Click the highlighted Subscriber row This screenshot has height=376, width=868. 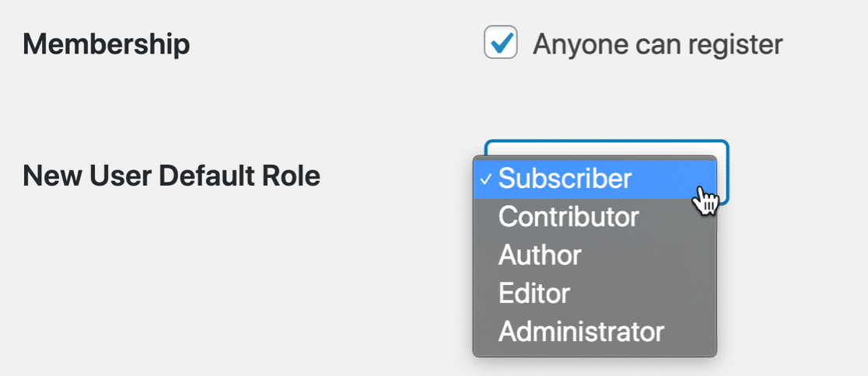[594, 179]
